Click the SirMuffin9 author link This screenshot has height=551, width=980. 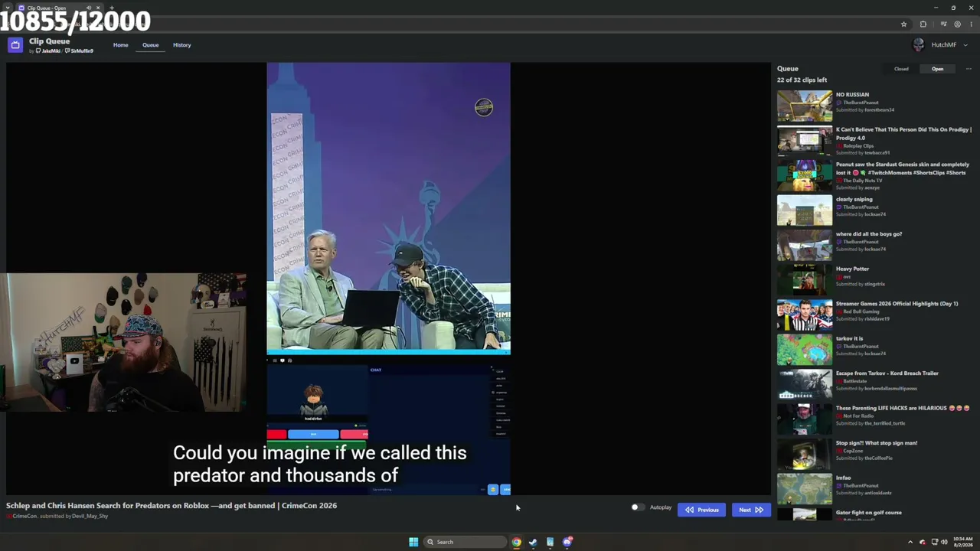click(82, 51)
